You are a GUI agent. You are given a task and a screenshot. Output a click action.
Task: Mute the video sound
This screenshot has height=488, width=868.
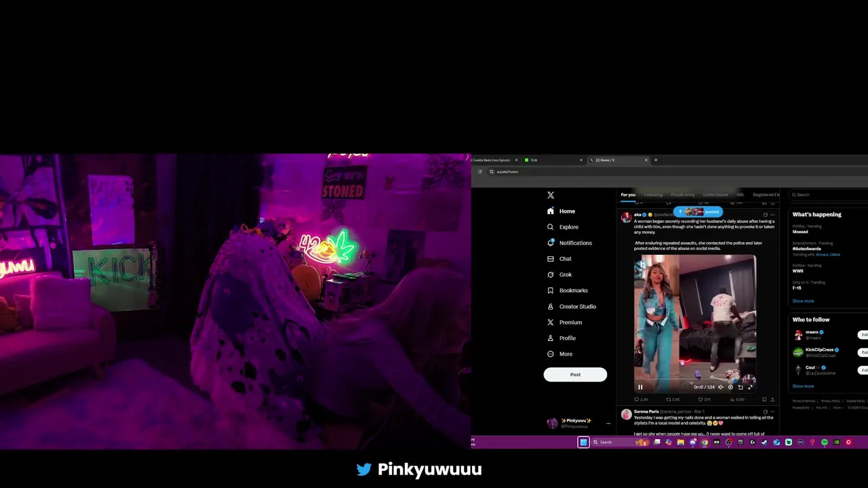(721, 387)
